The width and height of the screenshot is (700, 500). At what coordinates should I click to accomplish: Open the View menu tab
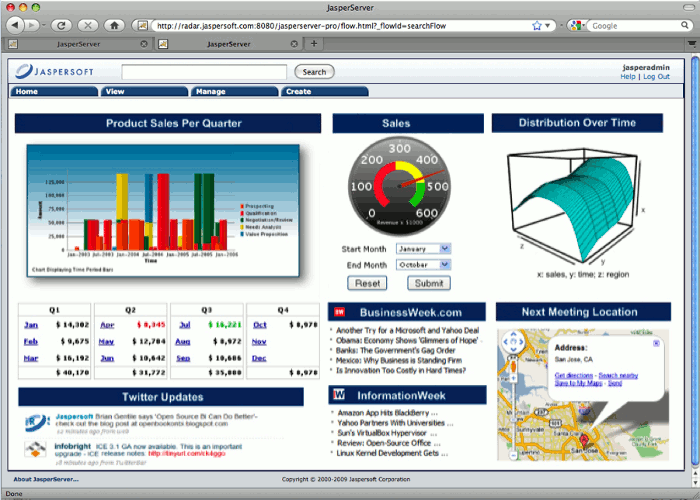[x=144, y=91]
